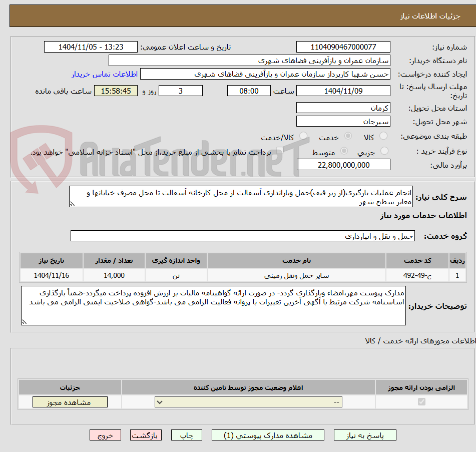This screenshot has width=476, height=452.
Task: Choose the جزیی procurement type option
Action: (x=384, y=152)
